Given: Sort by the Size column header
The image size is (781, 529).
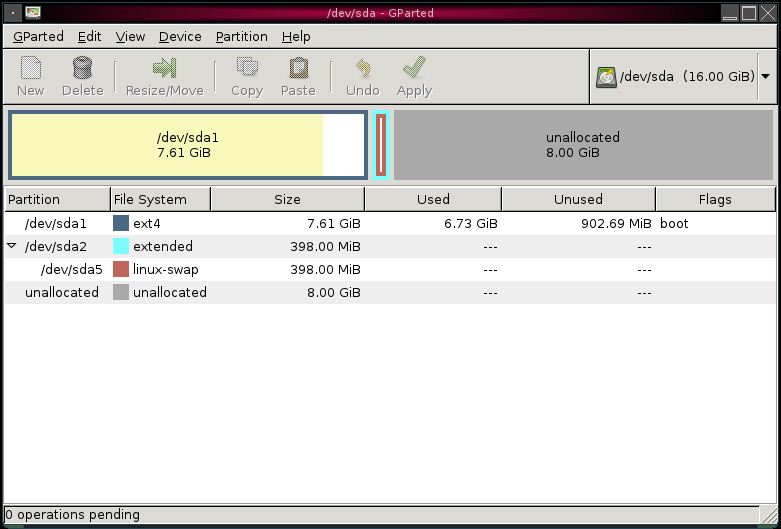Looking at the screenshot, I should click(287, 199).
